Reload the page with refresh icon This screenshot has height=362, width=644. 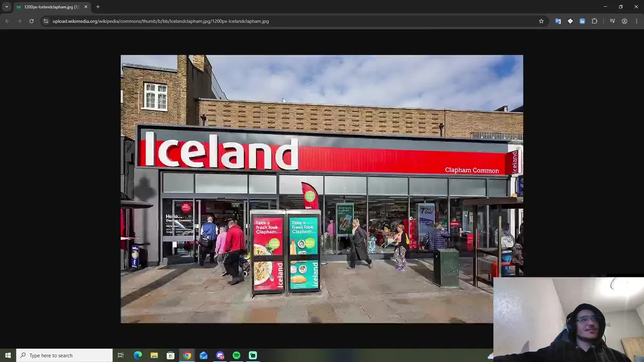pos(31,21)
